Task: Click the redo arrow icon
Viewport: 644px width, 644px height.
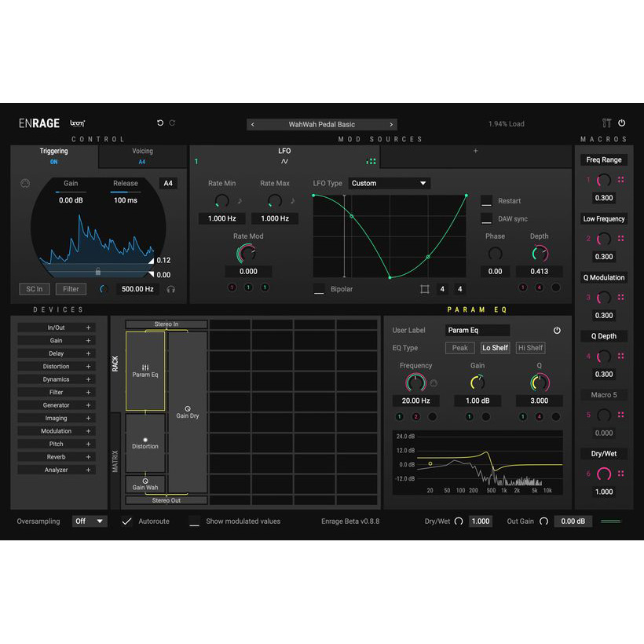Action: click(x=173, y=123)
